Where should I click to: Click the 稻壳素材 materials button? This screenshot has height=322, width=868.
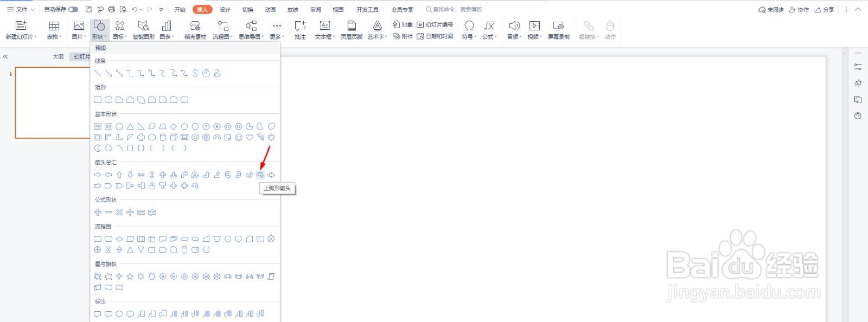[195, 30]
